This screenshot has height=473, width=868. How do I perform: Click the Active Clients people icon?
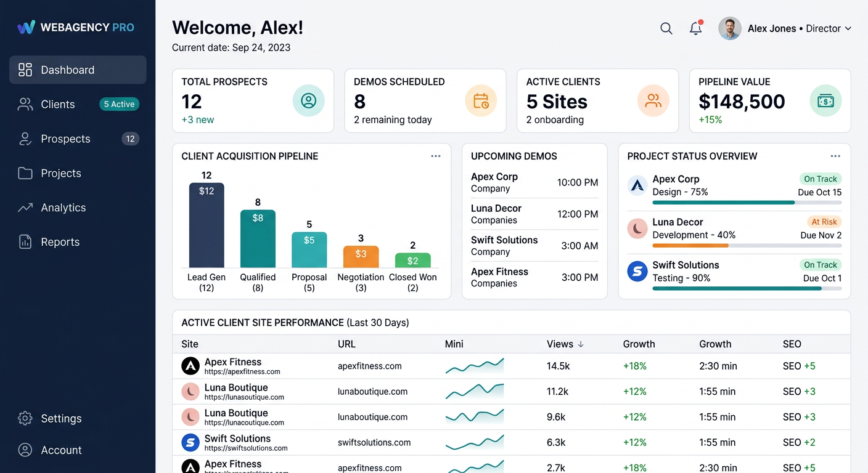pos(653,100)
